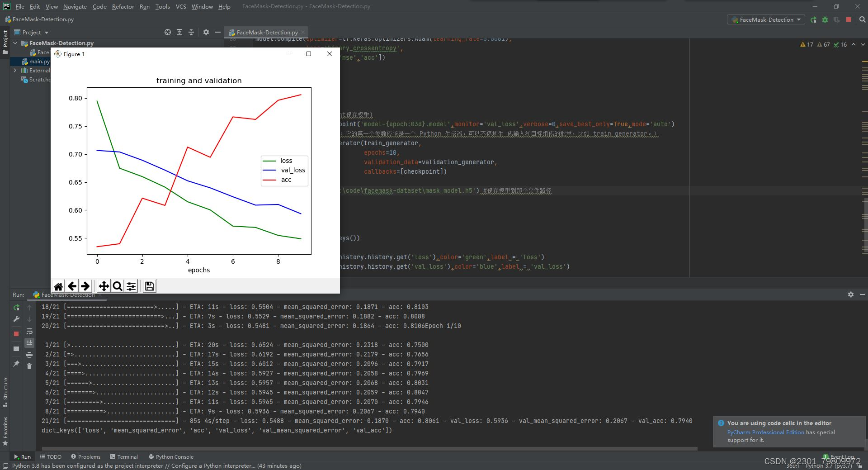Click the FaceMask-Detection.py breadcrumb in navigation bar

click(39, 19)
